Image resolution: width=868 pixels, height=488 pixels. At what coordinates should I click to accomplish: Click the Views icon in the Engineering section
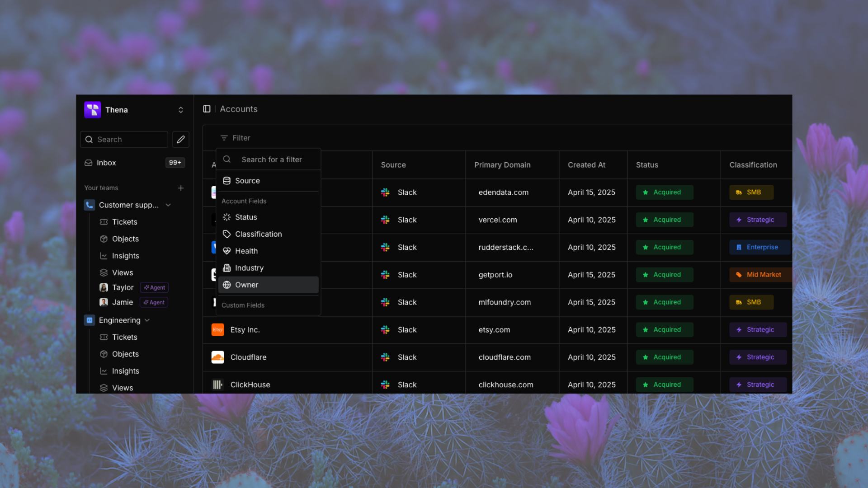point(104,388)
